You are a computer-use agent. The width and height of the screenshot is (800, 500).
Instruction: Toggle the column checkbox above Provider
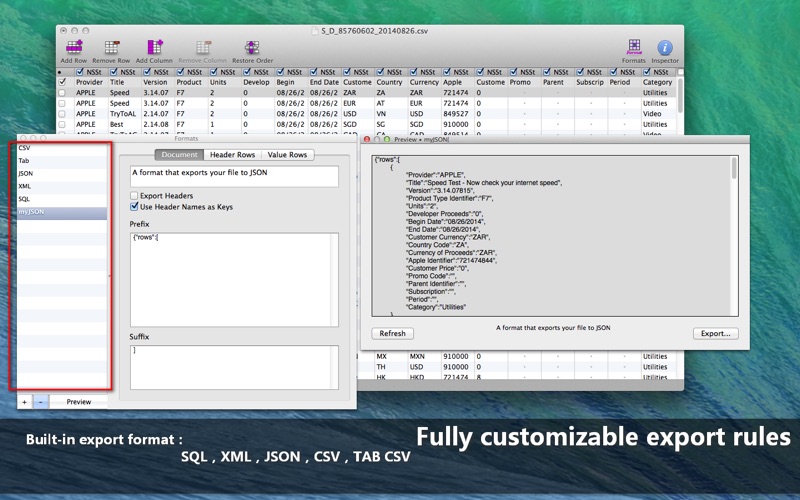coord(80,72)
